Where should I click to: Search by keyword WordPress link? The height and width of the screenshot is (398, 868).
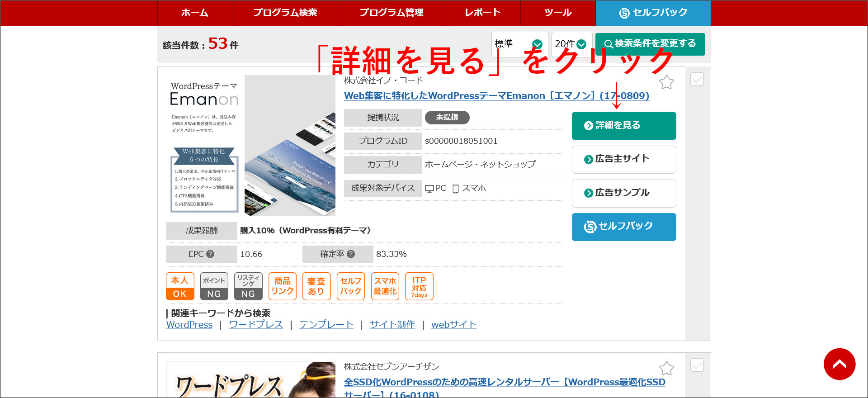point(189,325)
